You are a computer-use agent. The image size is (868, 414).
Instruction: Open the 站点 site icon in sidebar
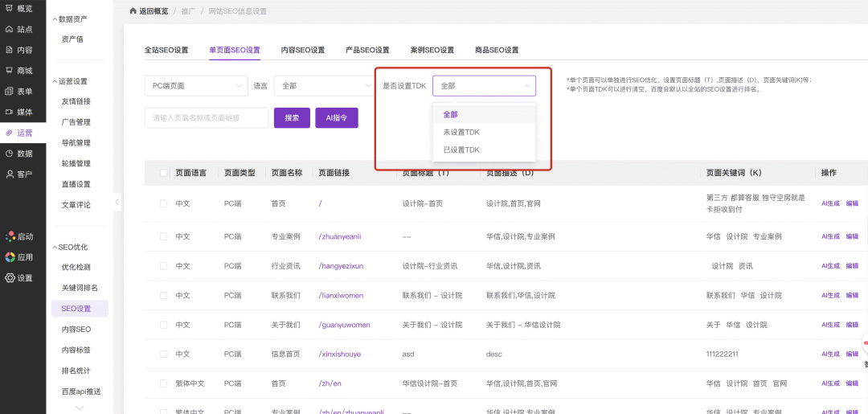click(x=9, y=29)
